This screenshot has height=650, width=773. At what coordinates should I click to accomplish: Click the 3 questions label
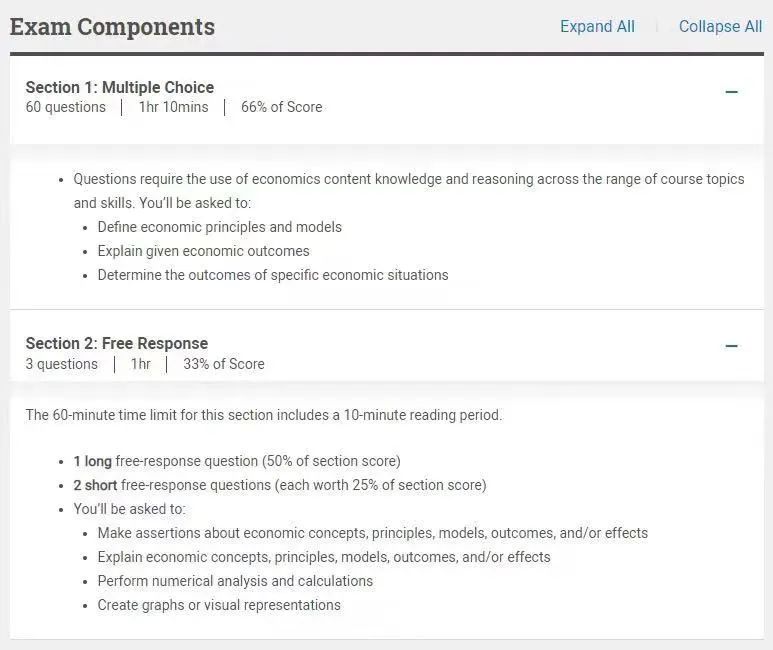62,364
